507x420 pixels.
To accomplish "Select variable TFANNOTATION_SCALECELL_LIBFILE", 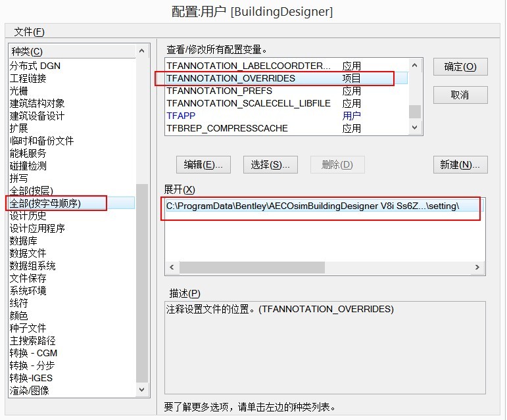I will click(287, 103).
